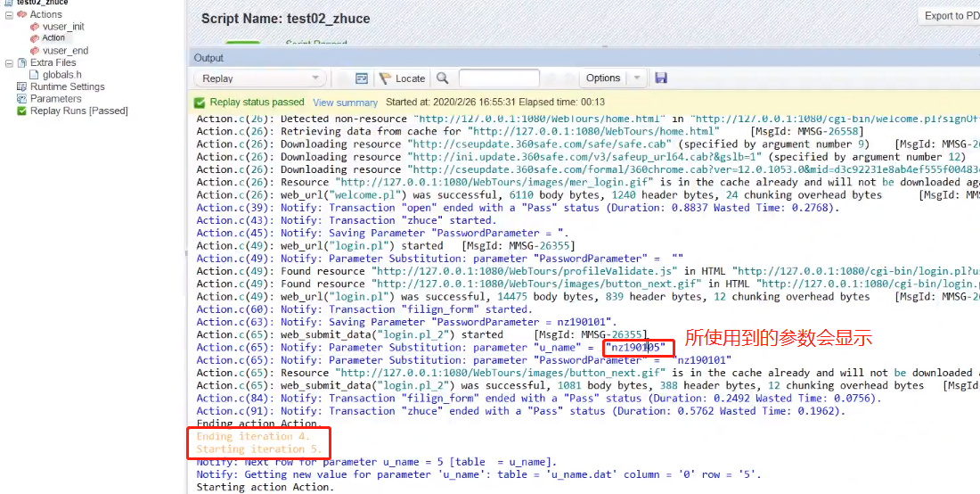The image size is (980, 494).
Task: Click the Script Name: test02_zhuce heading
Action: pyautogui.click(x=286, y=19)
